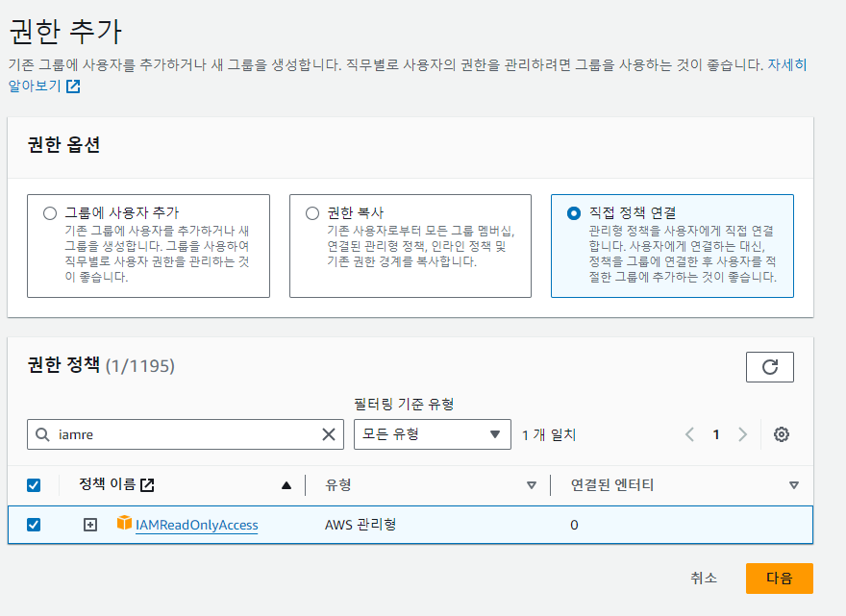Click the orange IAMReadOnlyAccess policy cube icon
The image size is (846, 616).
click(124, 523)
